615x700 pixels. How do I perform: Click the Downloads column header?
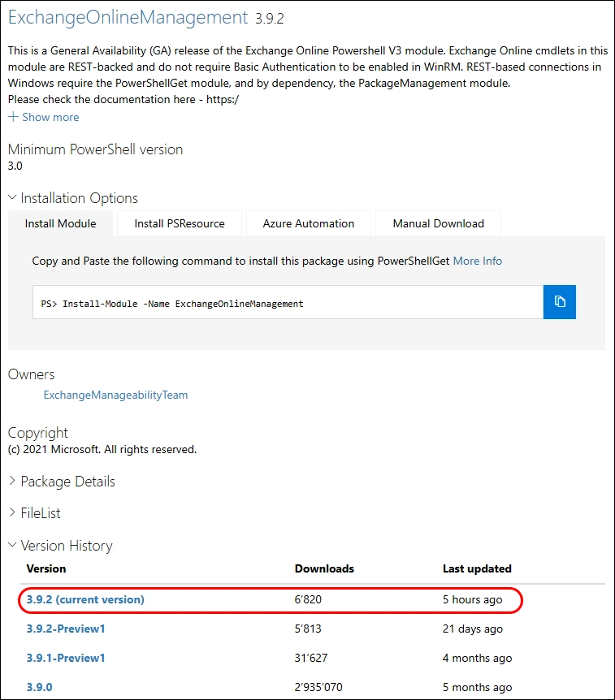tap(324, 568)
